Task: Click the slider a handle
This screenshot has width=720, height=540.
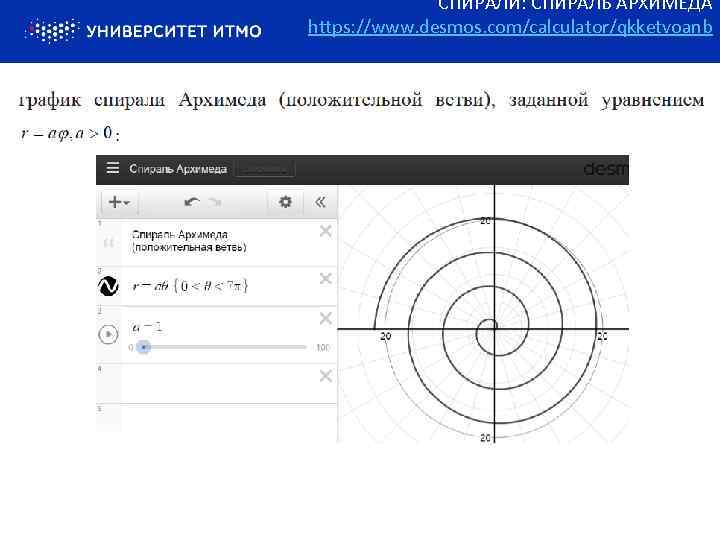Action: (144, 347)
